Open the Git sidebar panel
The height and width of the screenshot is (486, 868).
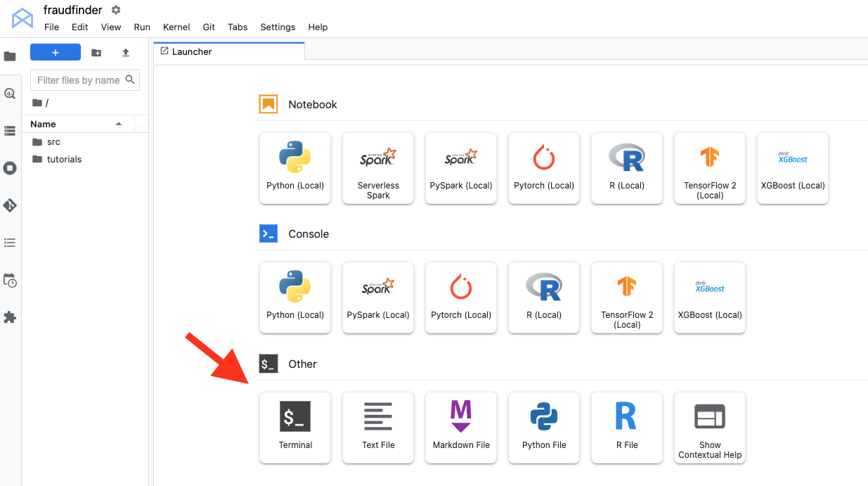[x=10, y=205]
